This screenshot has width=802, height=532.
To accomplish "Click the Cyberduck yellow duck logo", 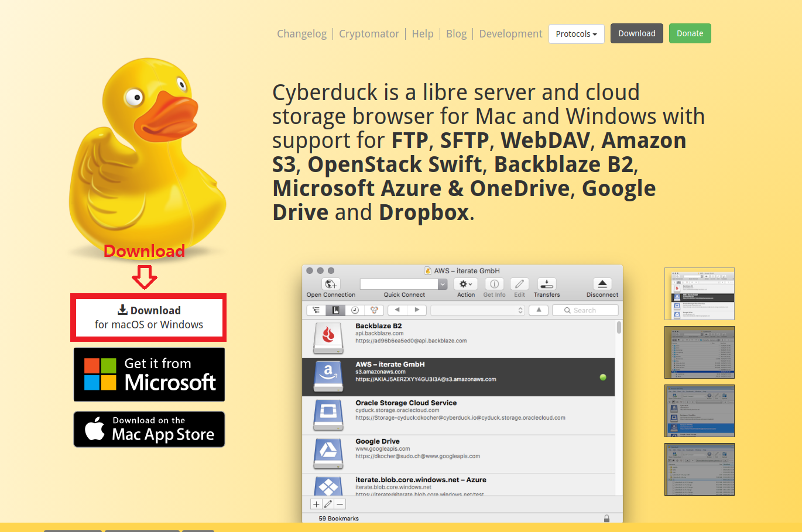I will [x=148, y=158].
